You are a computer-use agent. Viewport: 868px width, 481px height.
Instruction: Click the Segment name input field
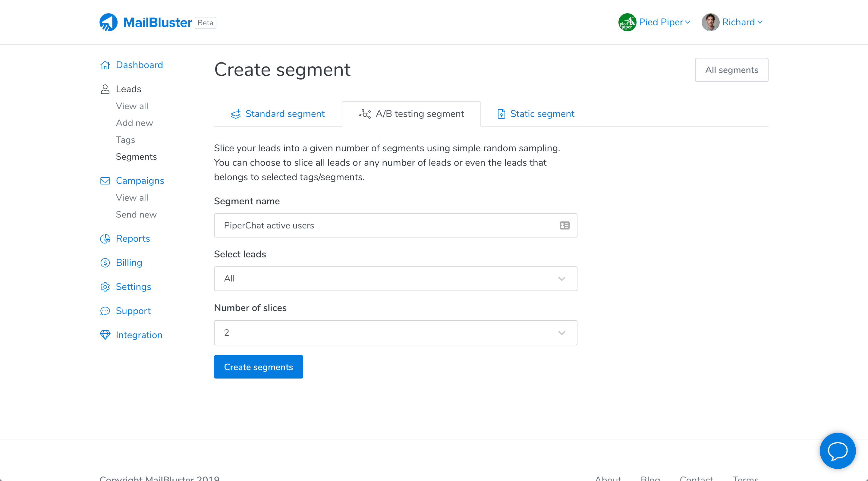click(x=384, y=225)
